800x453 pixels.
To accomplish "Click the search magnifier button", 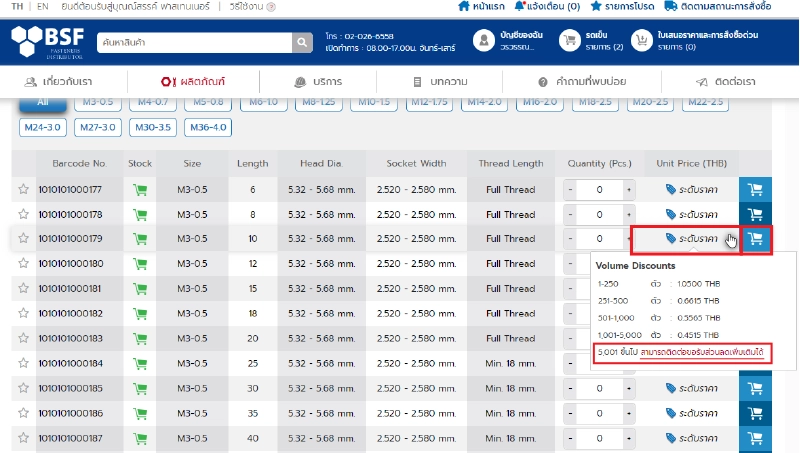I will (x=303, y=42).
